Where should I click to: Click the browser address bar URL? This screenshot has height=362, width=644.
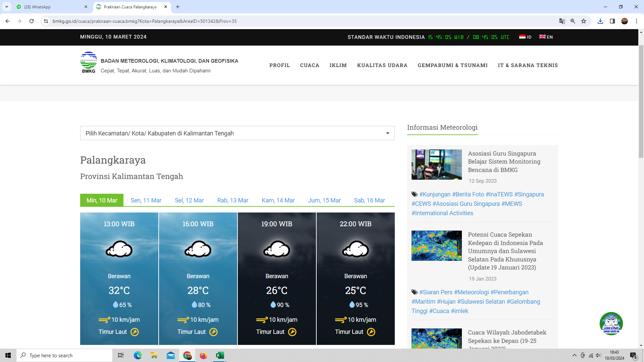click(x=145, y=21)
